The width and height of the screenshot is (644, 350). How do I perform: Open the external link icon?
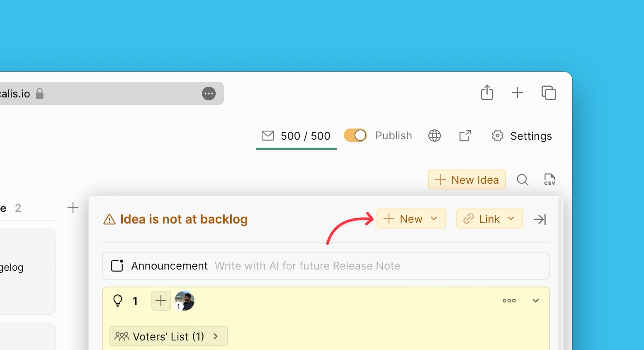click(x=465, y=136)
